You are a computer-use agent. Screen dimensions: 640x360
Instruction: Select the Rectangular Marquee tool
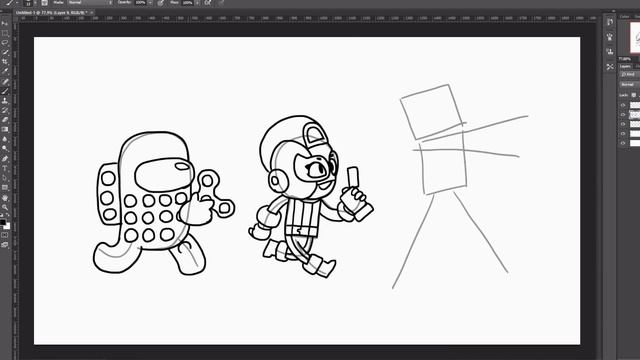[x=5, y=33]
